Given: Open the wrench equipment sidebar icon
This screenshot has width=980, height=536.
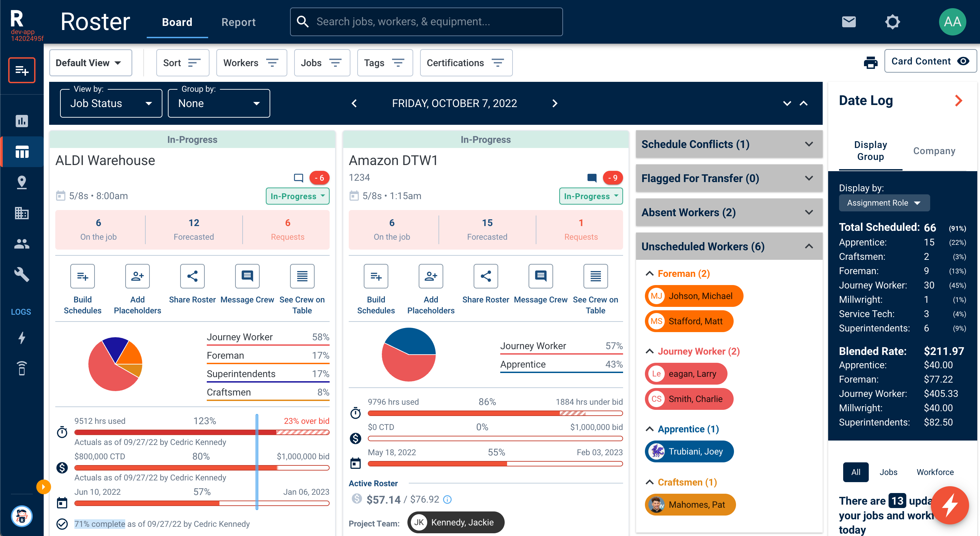Looking at the screenshot, I should [22, 274].
